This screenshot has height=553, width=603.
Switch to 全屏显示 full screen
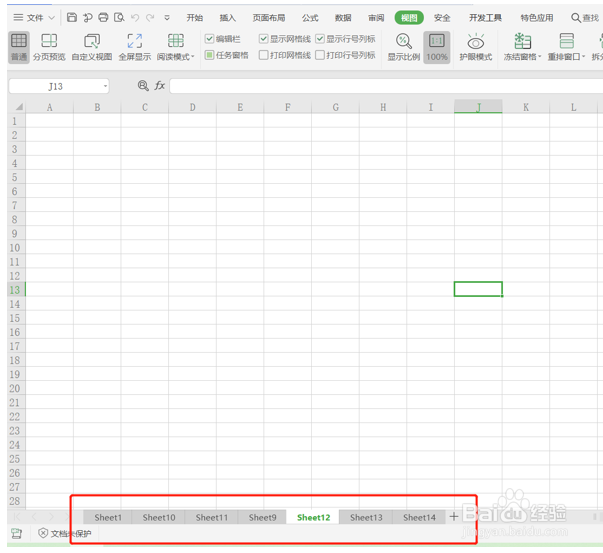coord(135,47)
